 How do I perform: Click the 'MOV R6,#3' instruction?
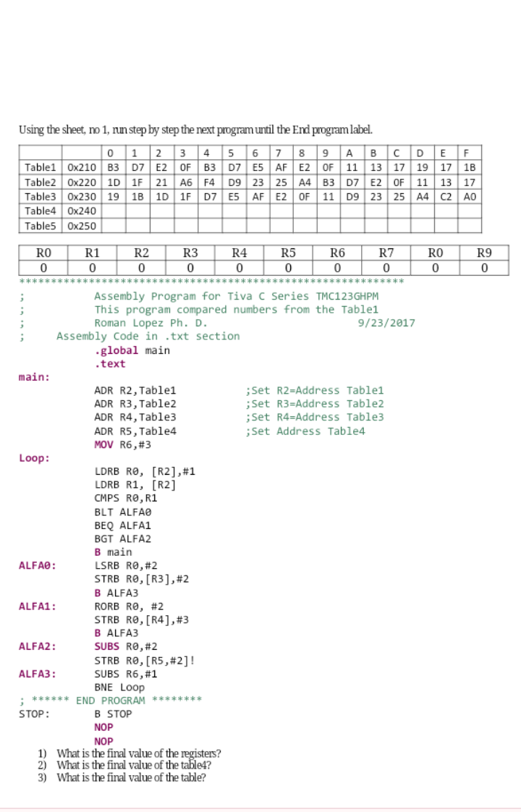coord(123,445)
